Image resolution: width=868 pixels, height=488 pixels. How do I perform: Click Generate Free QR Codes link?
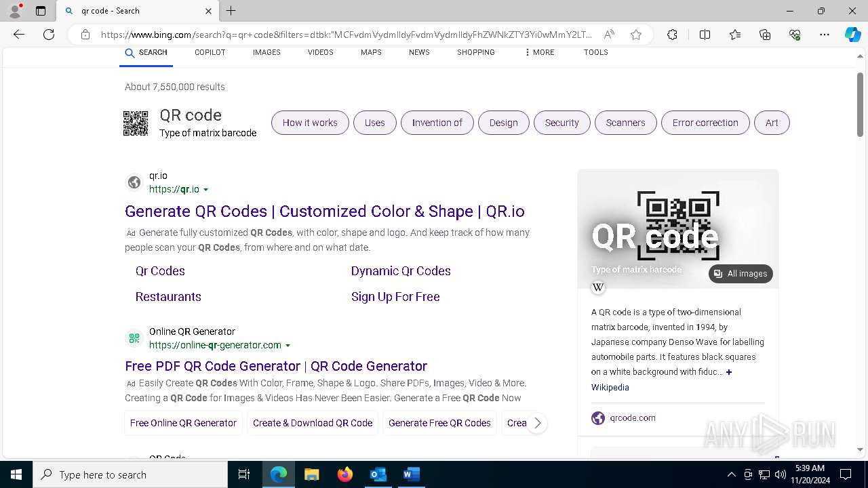click(x=439, y=423)
